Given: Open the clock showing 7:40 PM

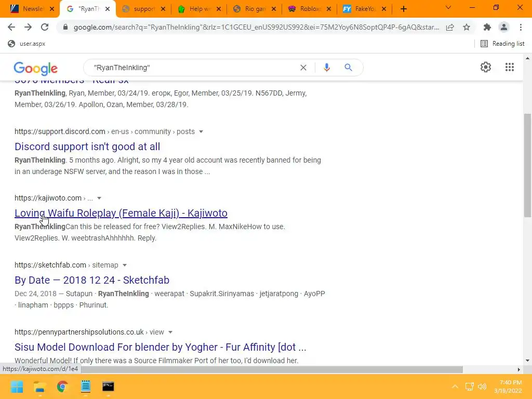Looking at the screenshot, I should tap(508, 387).
